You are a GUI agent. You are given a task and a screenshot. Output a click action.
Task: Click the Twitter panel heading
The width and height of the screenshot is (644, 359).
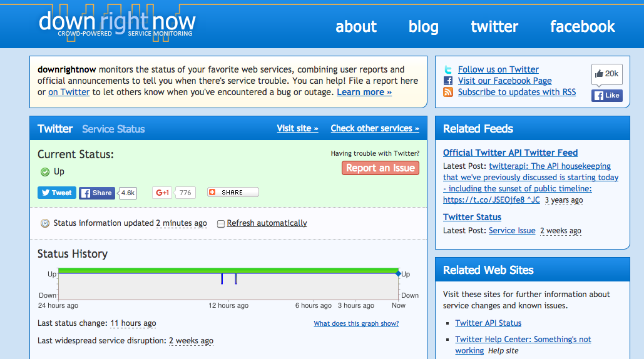tap(55, 129)
